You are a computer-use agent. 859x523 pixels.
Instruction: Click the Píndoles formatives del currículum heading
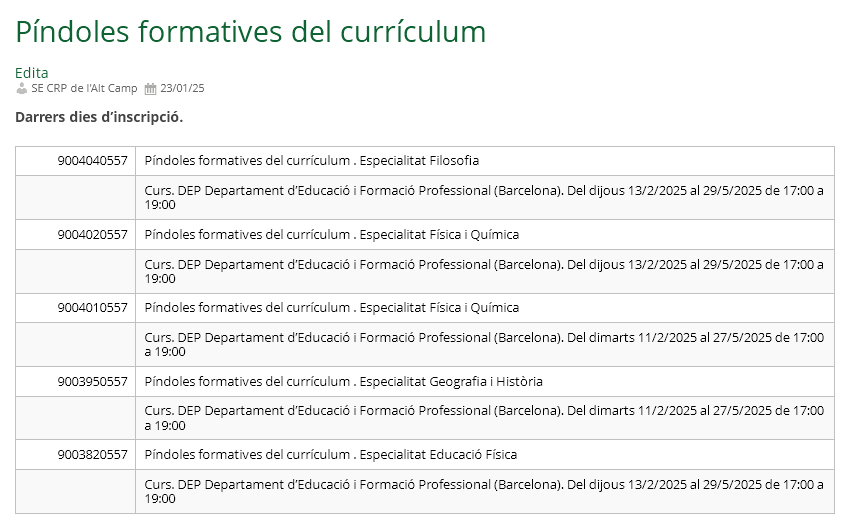[x=251, y=32]
